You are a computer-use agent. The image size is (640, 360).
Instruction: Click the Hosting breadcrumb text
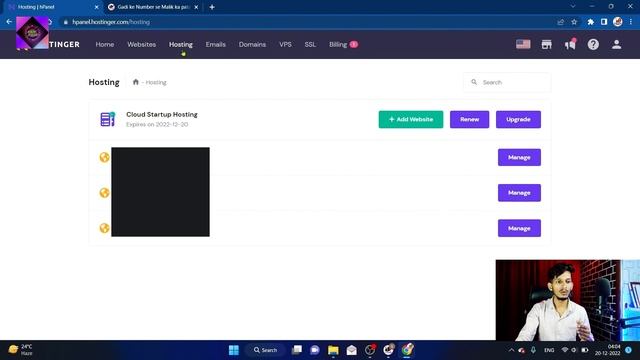pos(156,82)
